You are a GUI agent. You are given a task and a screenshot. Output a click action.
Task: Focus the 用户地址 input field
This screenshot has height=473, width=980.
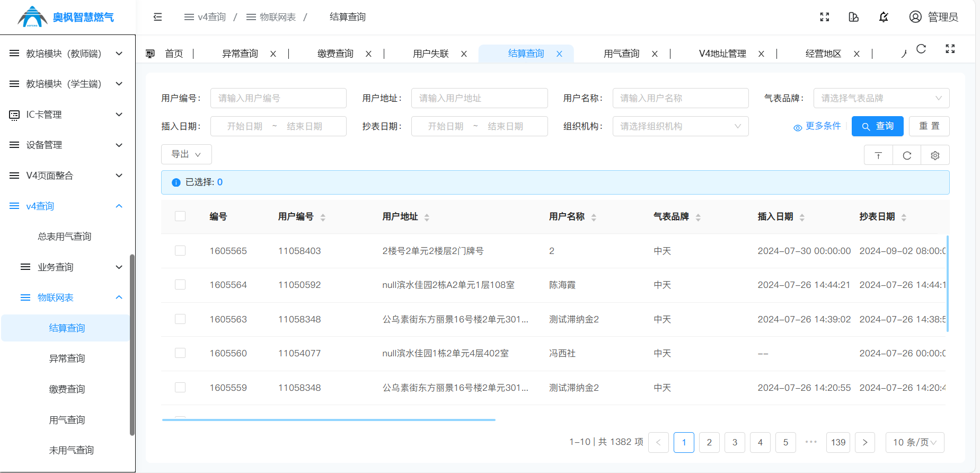[x=480, y=98]
